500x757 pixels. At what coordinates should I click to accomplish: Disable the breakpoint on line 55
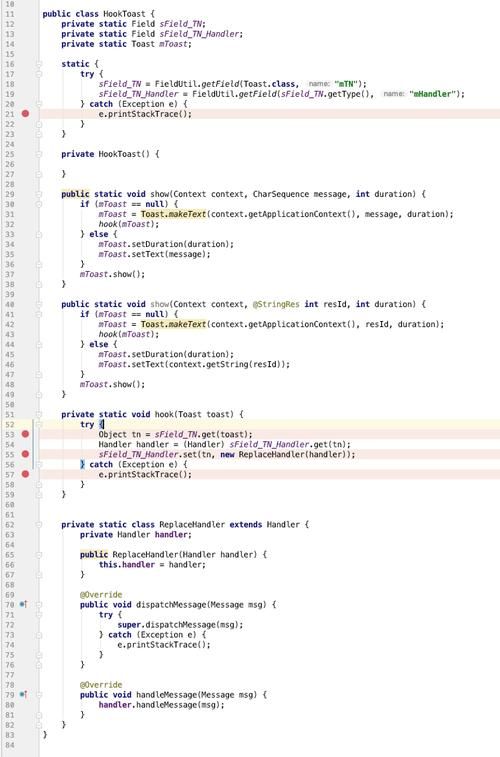[25, 454]
